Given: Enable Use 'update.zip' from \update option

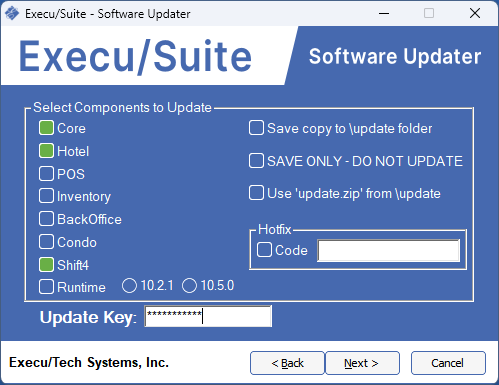Looking at the screenshot, I should tap(256, 193).
